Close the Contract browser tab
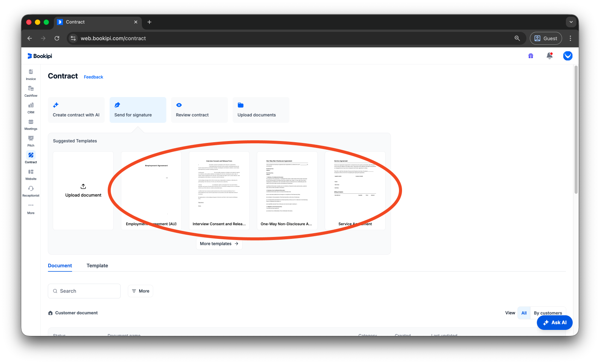Viewport: 600px width, 364px height. click(x=136, y=22)
